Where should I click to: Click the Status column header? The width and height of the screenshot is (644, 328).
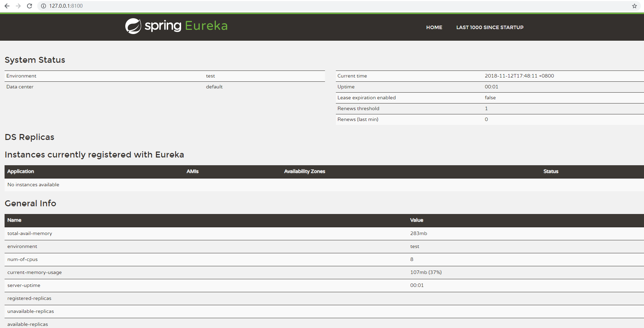pyautogui.click(x=551, y=171)
